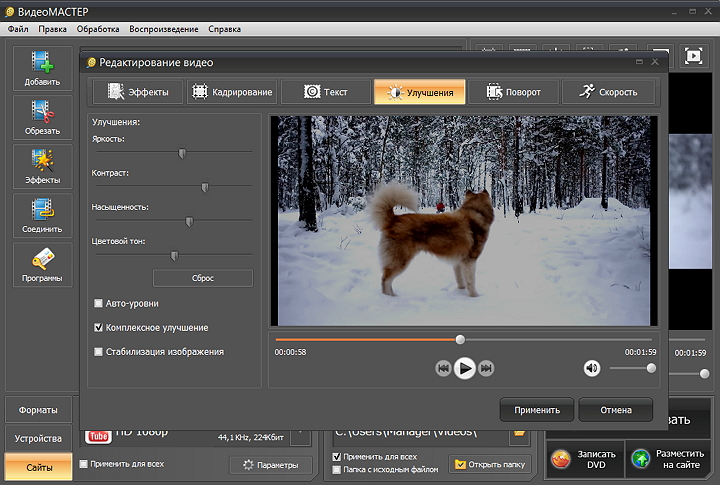The height and width of the screenshot is (485, 720).
Task: Click the Цветовой тон slider handle
Action: (x=174, y=256)
